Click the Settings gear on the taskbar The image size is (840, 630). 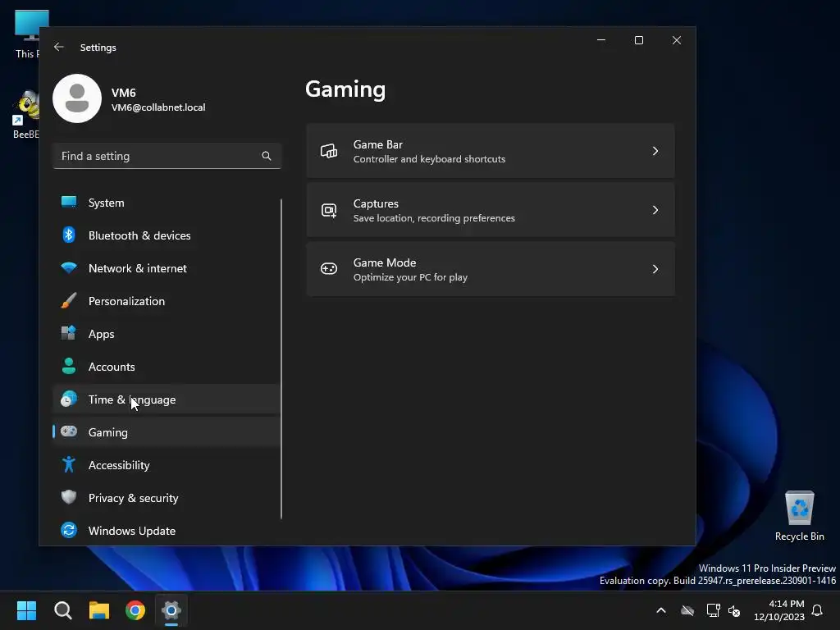tap(171, 610)
